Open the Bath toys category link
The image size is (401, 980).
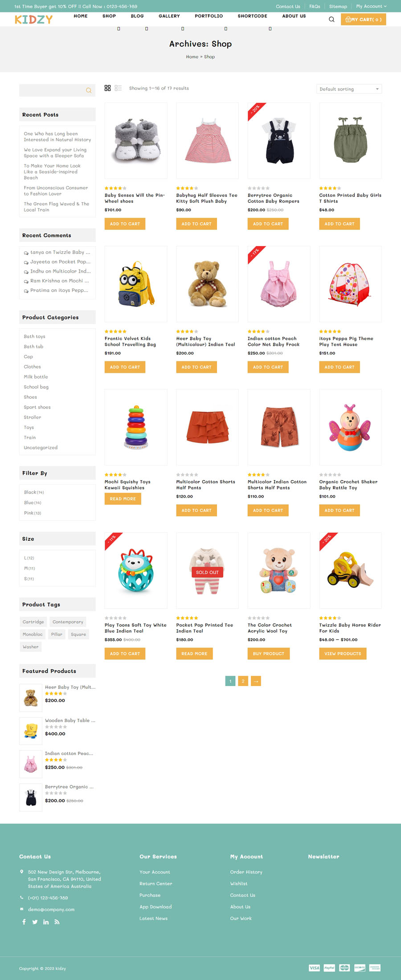point(34,336)
